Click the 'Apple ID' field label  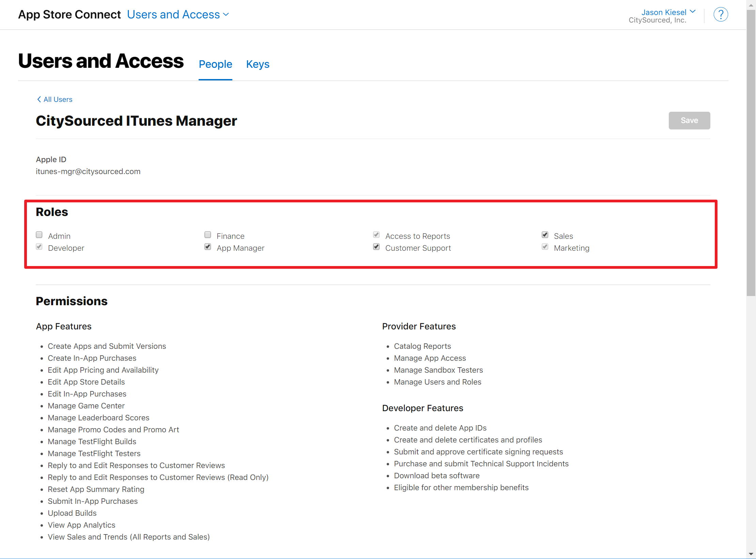[51, 159]
